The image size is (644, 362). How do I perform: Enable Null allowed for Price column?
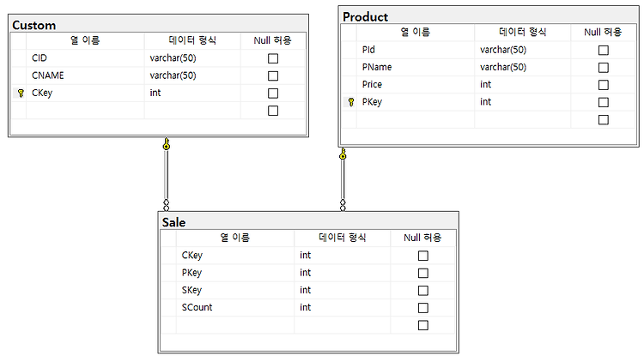click(604, 85)
